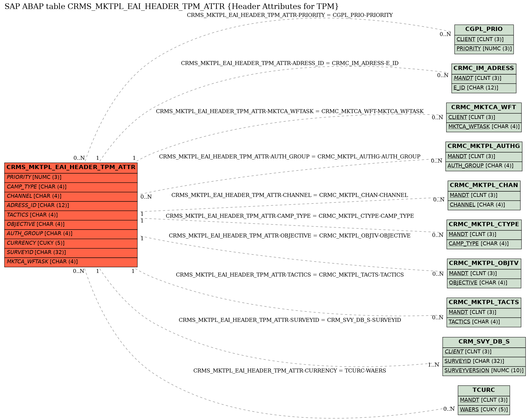Click MANDT [CLNT (3)] in CRMC_MKTPL_OBJTV
Viewport: 530px width, 420px height.
484,274
